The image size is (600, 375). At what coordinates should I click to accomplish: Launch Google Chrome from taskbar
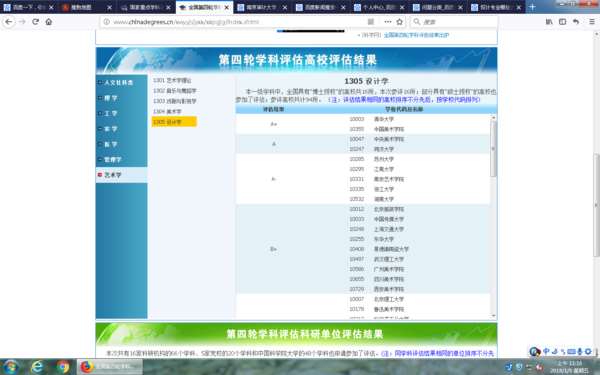[63, 367]
